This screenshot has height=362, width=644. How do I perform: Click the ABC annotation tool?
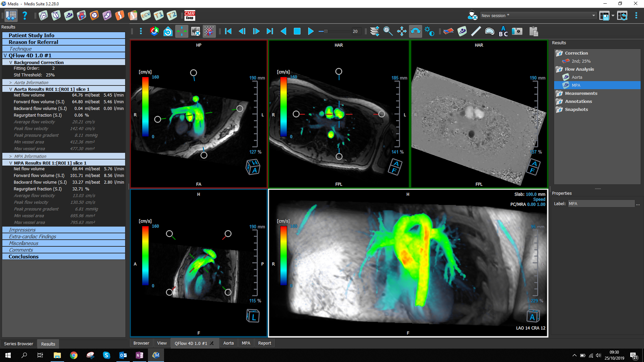(503, 31)
